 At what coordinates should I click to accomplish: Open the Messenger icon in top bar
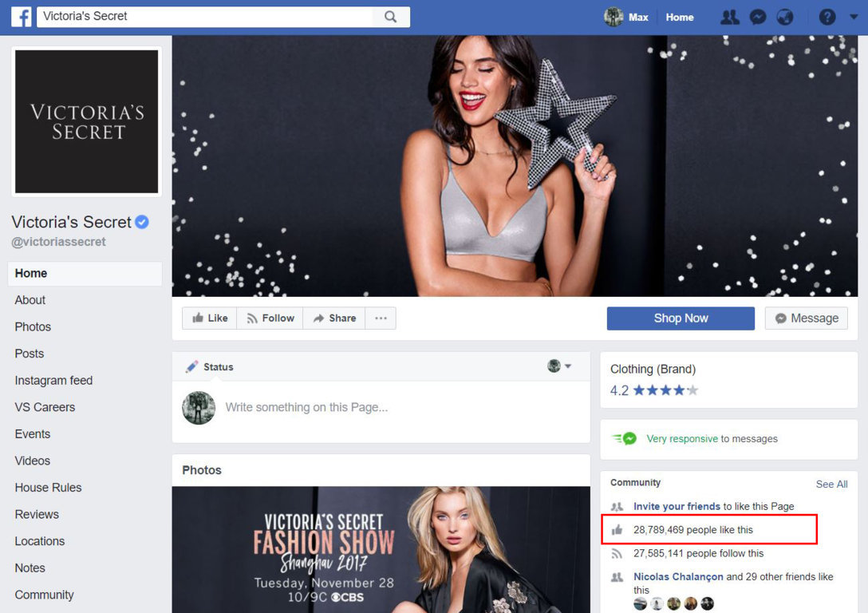coord(757,18)
